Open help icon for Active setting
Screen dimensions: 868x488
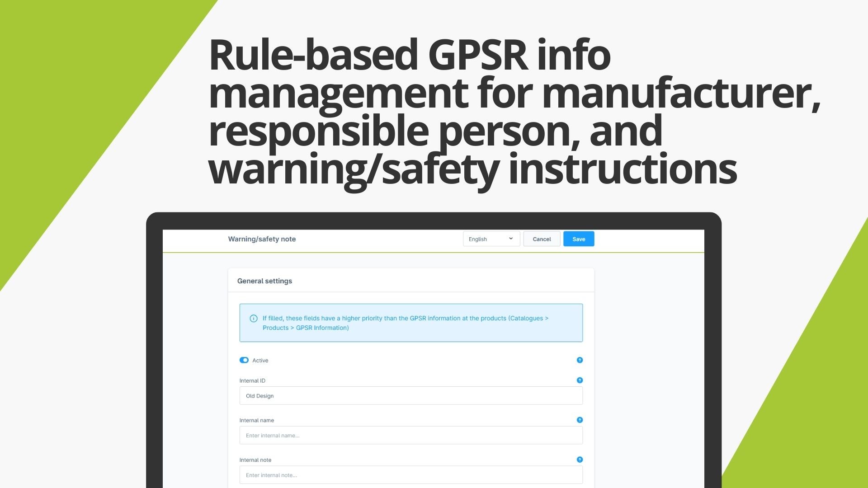pyautogui.click(x=580, y=360)
